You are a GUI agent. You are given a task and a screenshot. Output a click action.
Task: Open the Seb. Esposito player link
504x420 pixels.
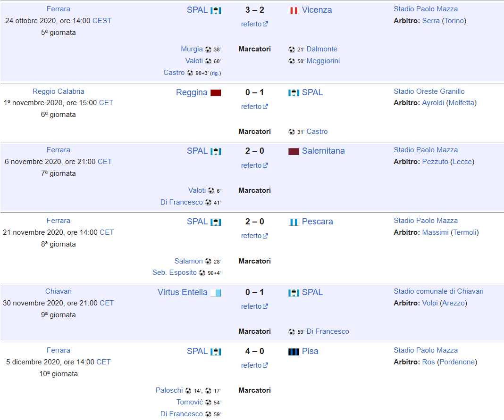174,272
